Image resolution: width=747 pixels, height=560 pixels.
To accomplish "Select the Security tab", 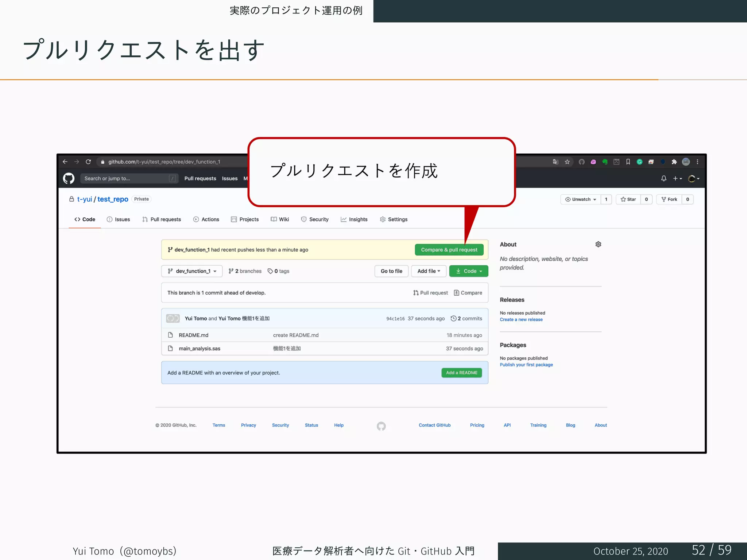I will 315,219.
